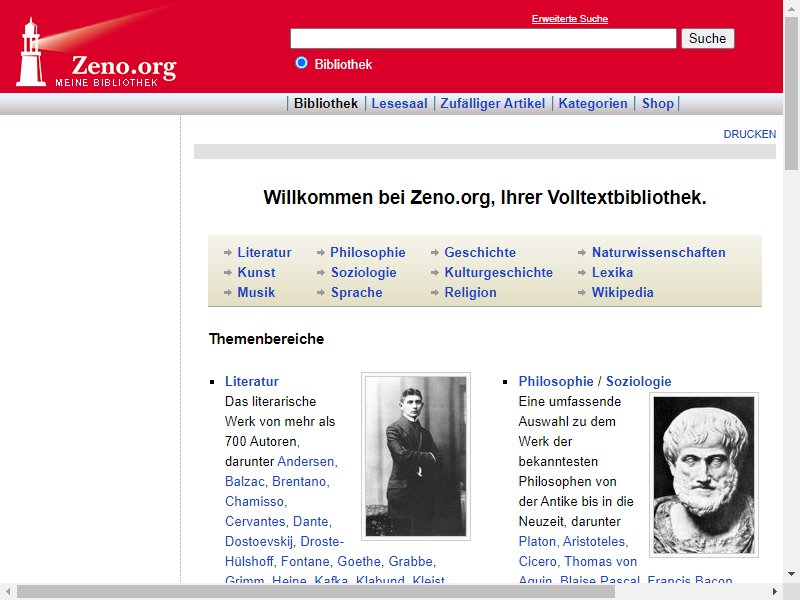Open the Goethe author link
The image size is (800, 600).
pos(359,562)
